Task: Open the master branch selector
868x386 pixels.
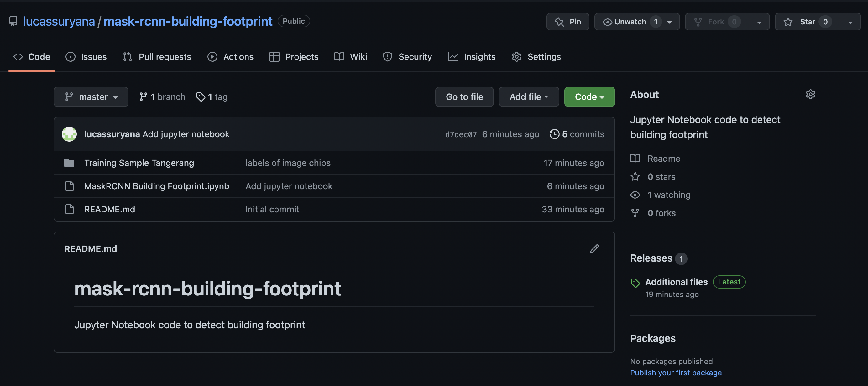Action: 91,97
